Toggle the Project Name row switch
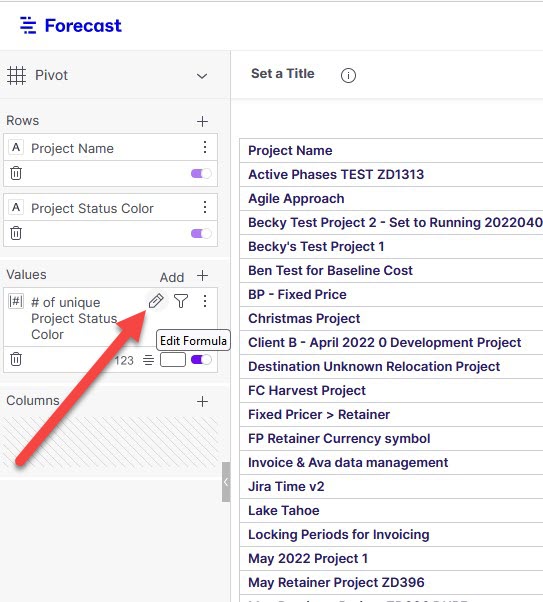Viewport: 543px width, 602px height. pos(201,174)
